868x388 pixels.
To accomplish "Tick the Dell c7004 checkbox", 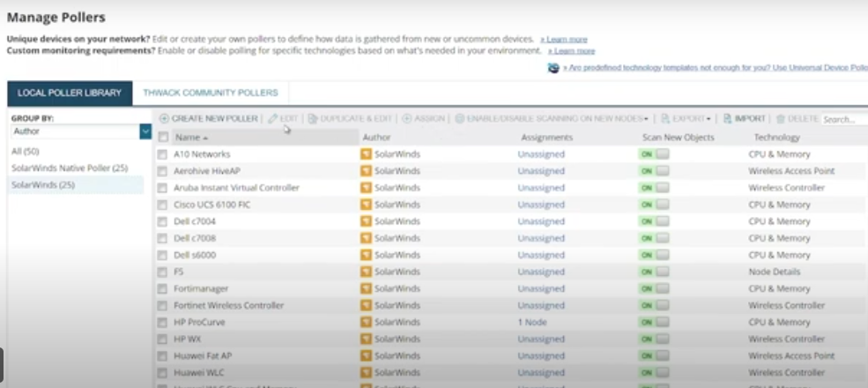I will point(161,221).
